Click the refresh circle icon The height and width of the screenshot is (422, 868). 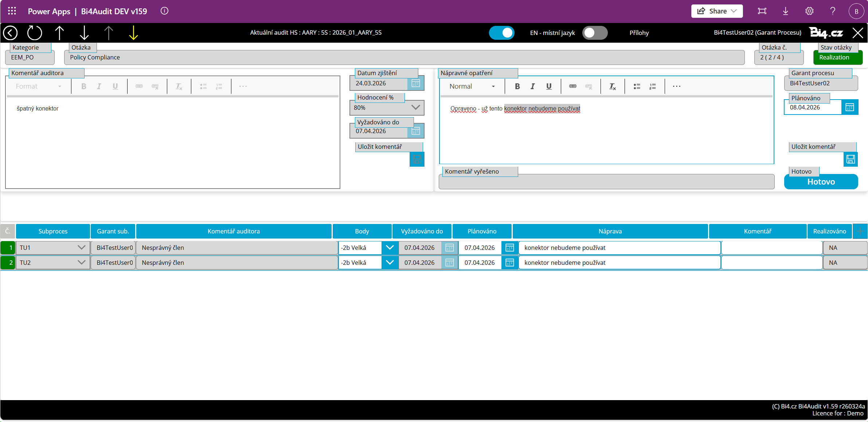35,33
